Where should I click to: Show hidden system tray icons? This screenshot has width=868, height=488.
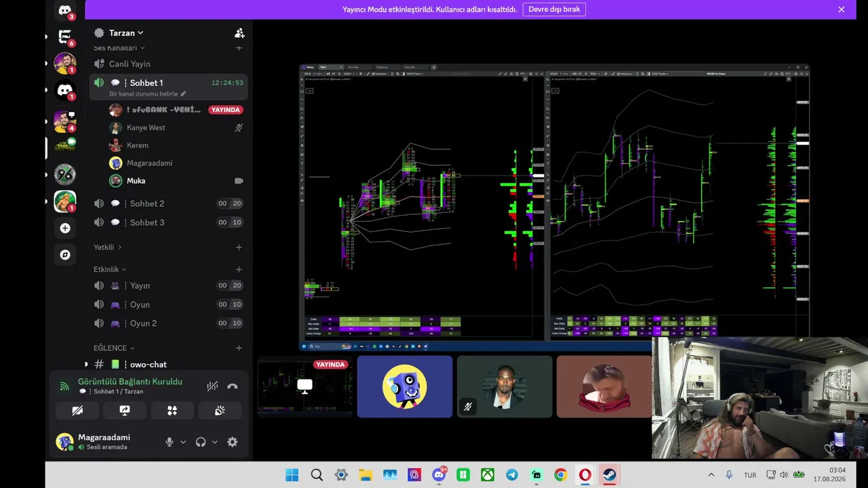tap(711, 475)
